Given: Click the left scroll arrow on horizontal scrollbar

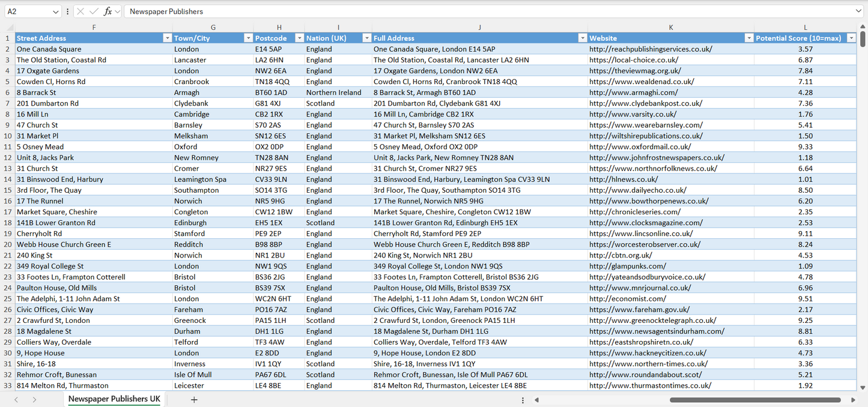Looking at the screenshot, I should [x=537, y=400].
